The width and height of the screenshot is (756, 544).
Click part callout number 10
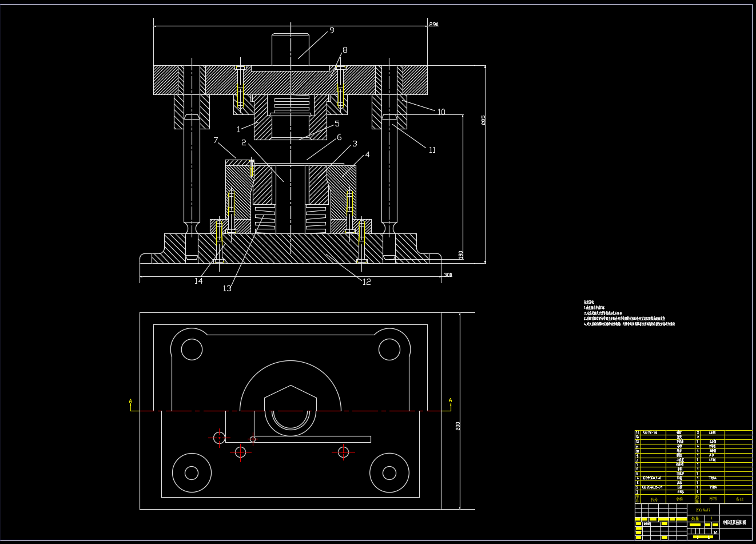441,112
